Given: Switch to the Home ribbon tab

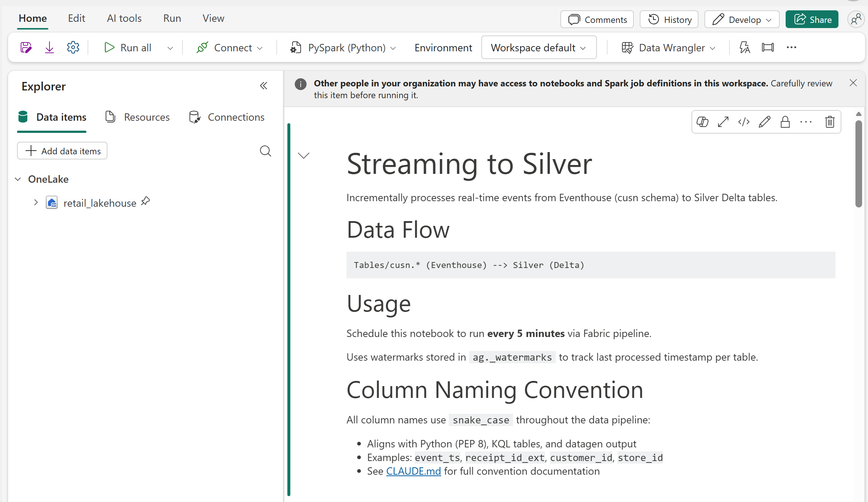Looking at the screenshot, I should pos(33,18).
